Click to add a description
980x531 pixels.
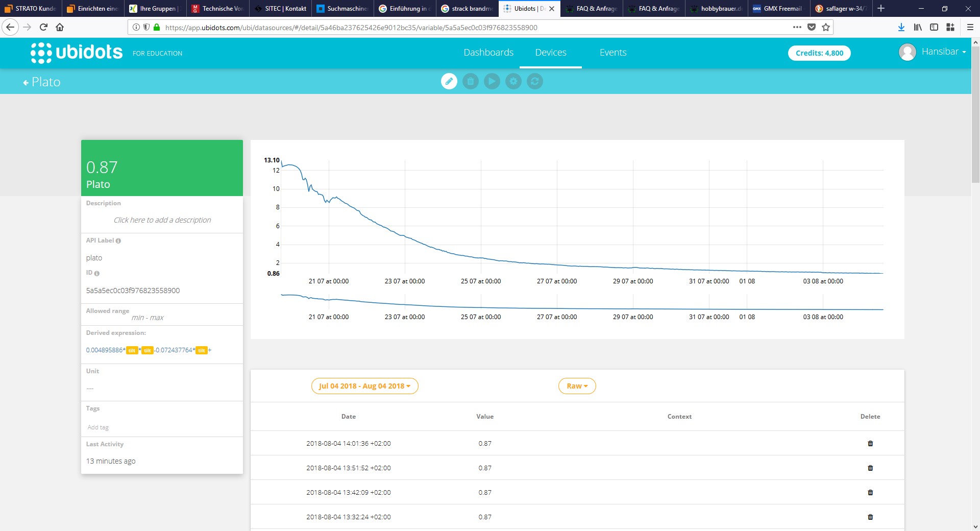pyautogui.click(x=162, y=220)
